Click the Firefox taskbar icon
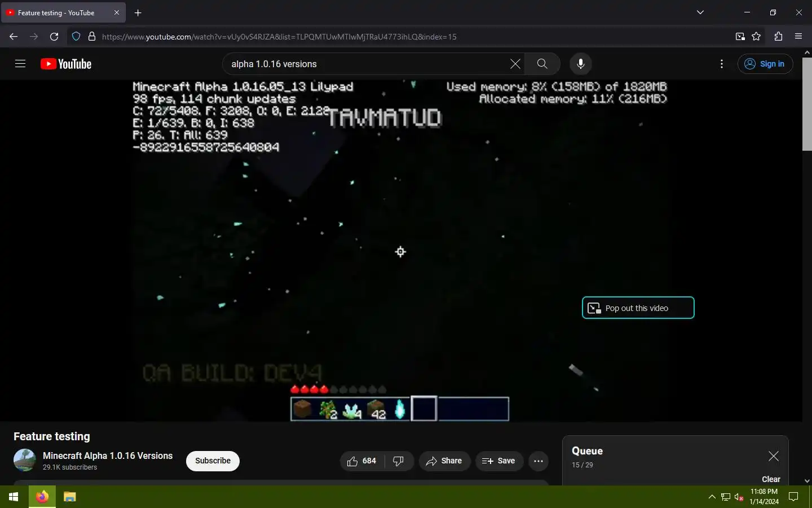Screen dimensions: 812x508 [x=42, y=497]
